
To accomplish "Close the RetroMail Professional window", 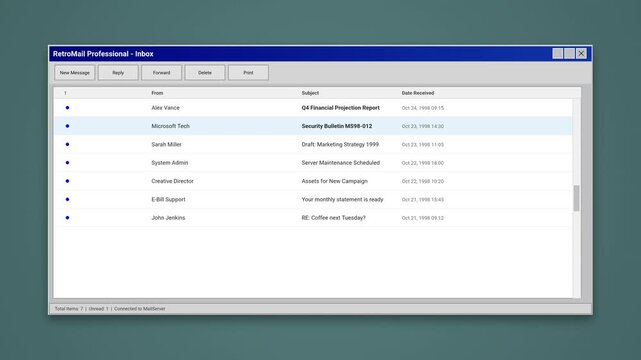I will coord(581,54).
